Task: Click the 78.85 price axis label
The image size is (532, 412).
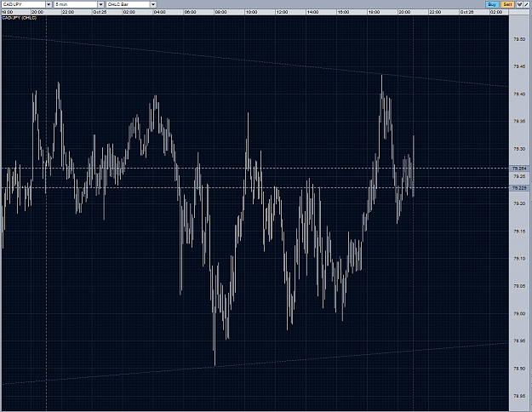Action: pyautogui.click(x=519, y=396)
